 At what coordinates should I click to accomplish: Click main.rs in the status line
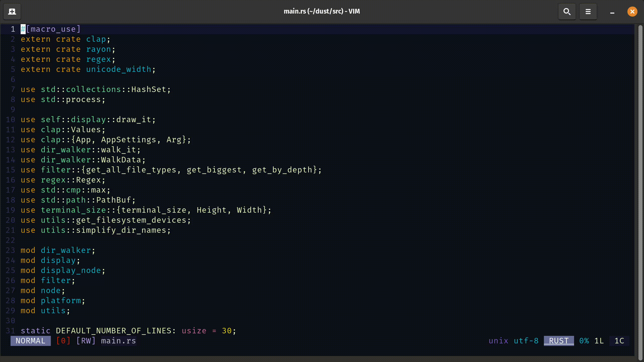[118, 341]
